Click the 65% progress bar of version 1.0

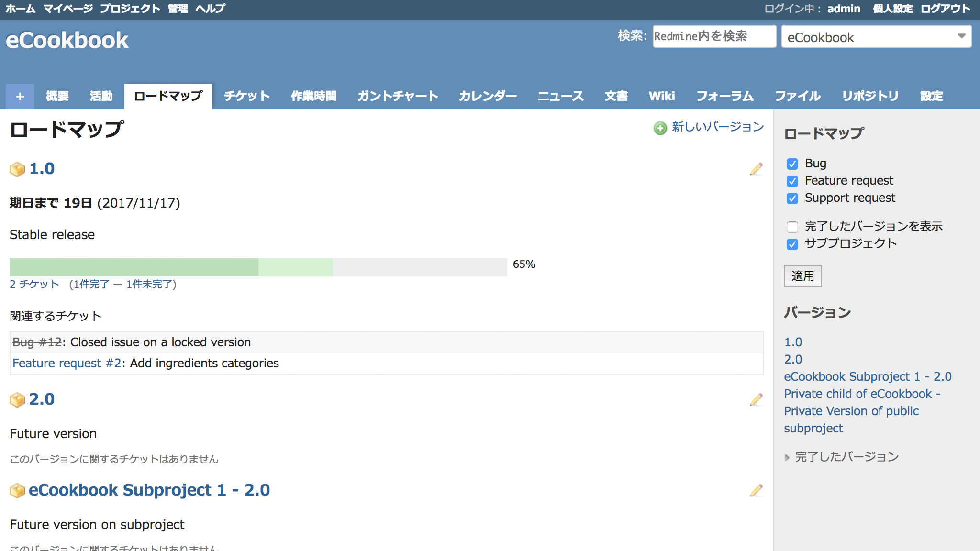[x=258, y=267]
